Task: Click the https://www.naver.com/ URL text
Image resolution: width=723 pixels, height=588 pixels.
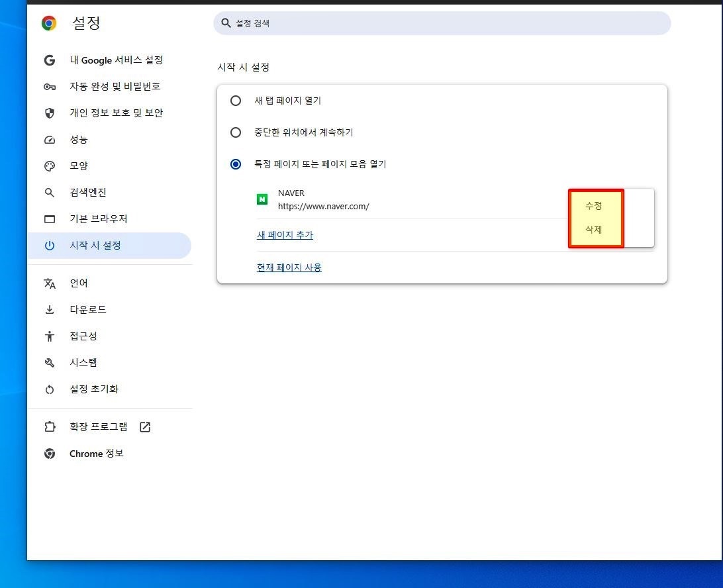Action: (x=323, y=207)
